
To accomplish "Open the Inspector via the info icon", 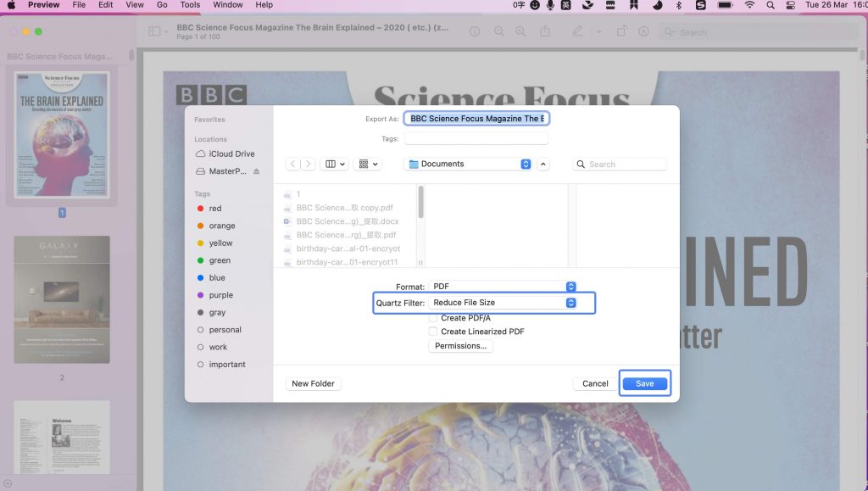I will [475, 31].
